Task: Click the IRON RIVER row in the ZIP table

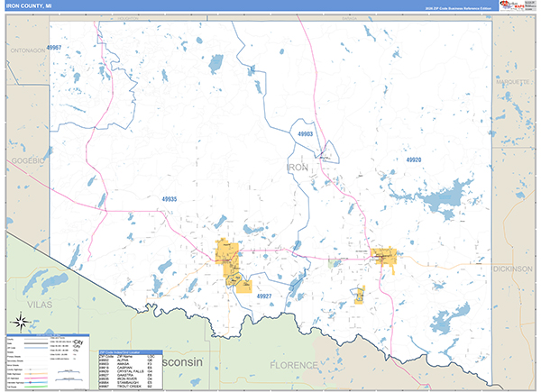Action: [131, 378]
